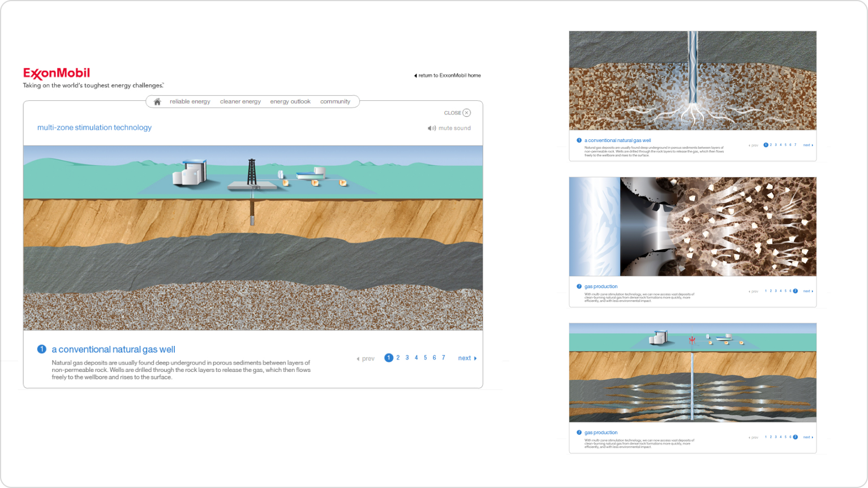Open 'a conventional natural gas well' heading link
The width and height of the screenshot is (868, 488).
[x=113, y=349]
